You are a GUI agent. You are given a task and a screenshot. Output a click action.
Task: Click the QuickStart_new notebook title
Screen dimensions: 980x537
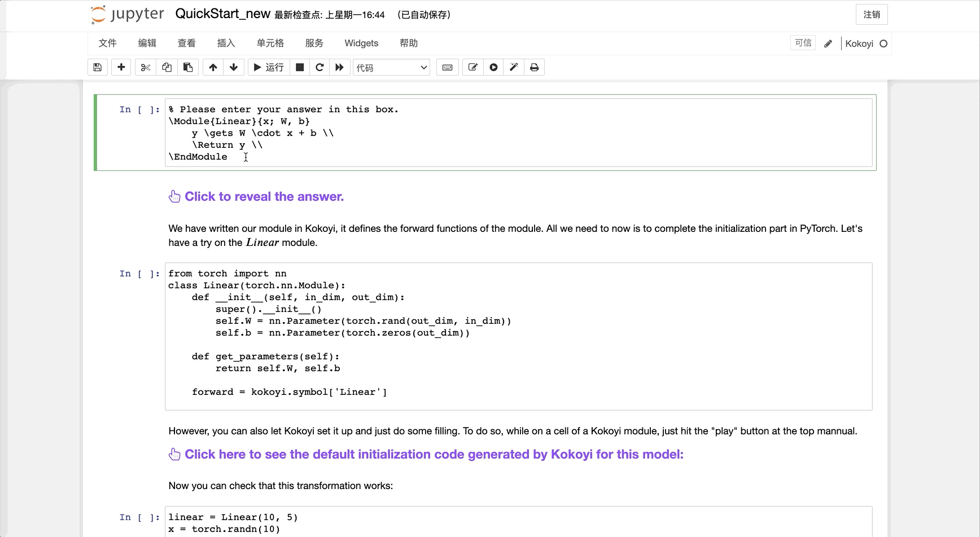[x=222, y=14]
